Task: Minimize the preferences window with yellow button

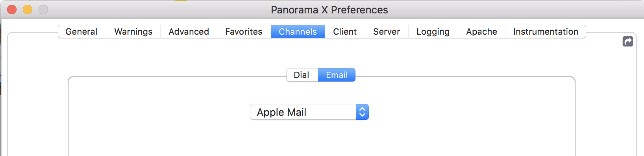Action: coord(28,9)
